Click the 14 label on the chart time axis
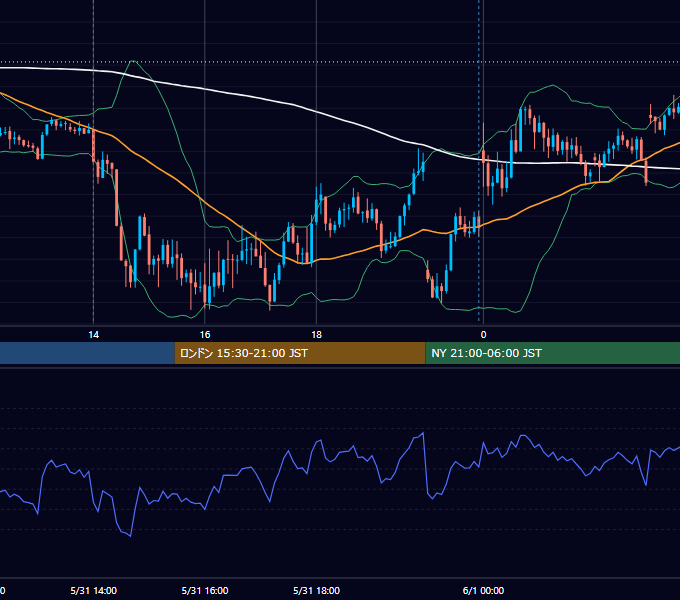This screenshot has width=680, height=600. pos(94,335)
